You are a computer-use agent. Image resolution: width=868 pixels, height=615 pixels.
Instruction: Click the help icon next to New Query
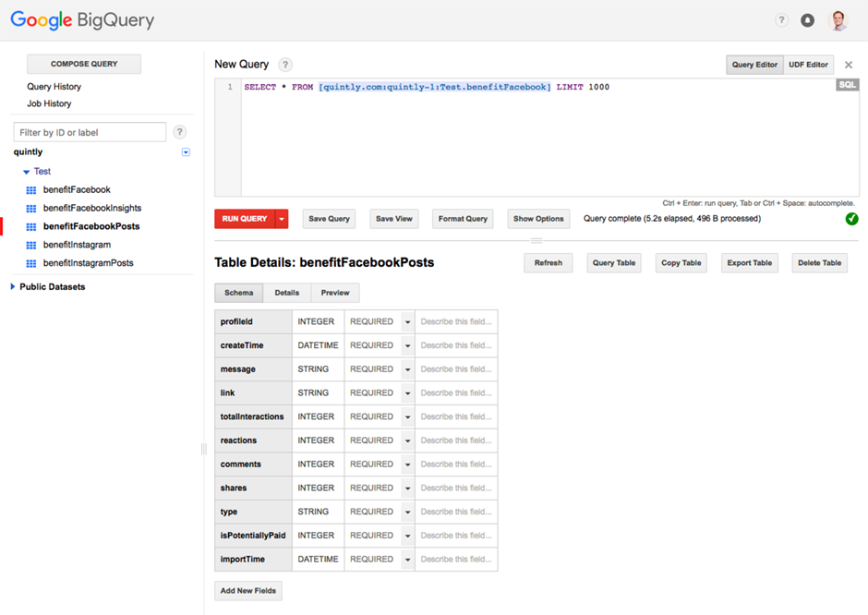click(285, 65)
